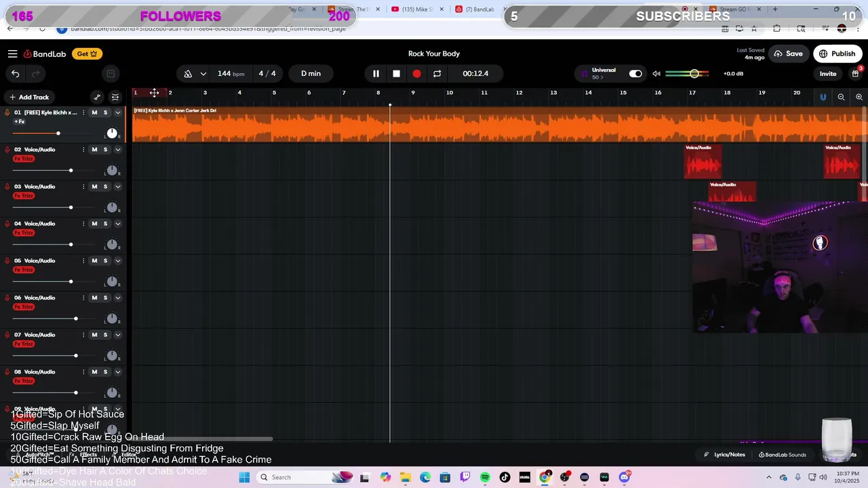The height and width of the screenshot is (488, 868).
Task: Undo the last action
Action: tap(15, 73)
